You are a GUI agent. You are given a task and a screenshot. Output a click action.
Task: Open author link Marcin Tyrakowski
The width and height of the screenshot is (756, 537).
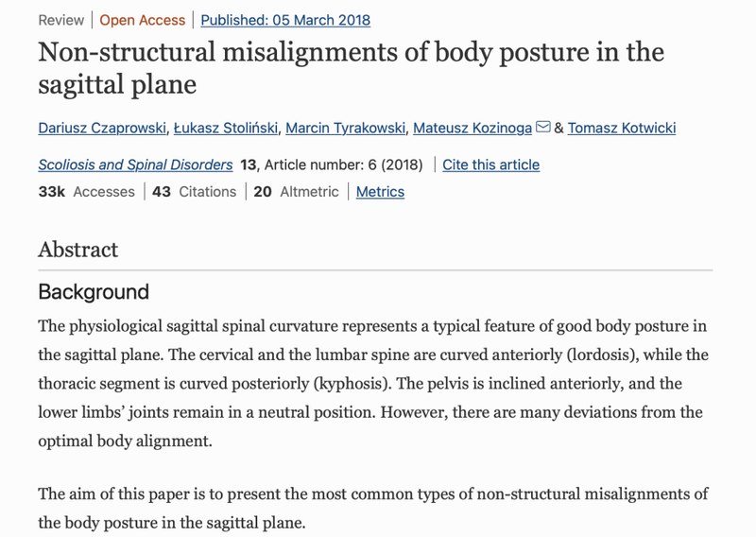(x=345, y=128)
